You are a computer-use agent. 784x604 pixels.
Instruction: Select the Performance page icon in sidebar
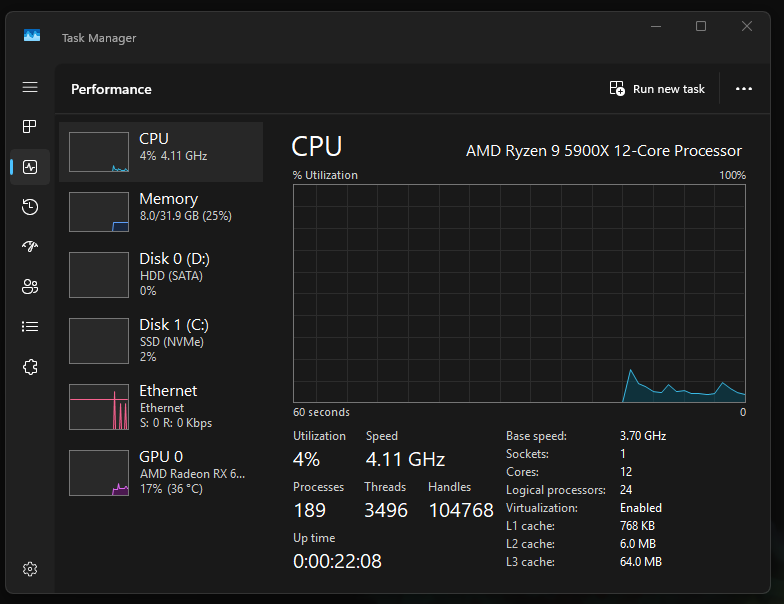coord(30,167)
